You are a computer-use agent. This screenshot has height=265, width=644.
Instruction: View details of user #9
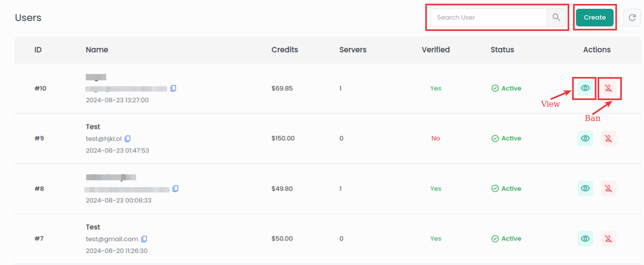point(585,139)
